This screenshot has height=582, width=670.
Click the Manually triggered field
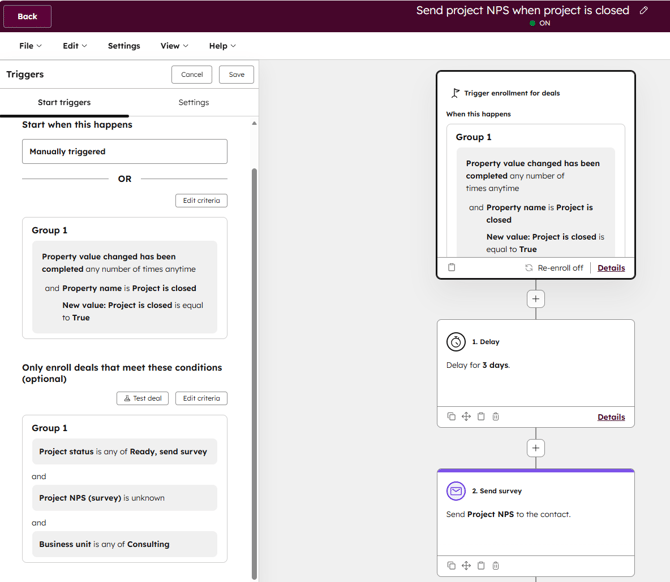pyautogui.click(x=125, y=152)
